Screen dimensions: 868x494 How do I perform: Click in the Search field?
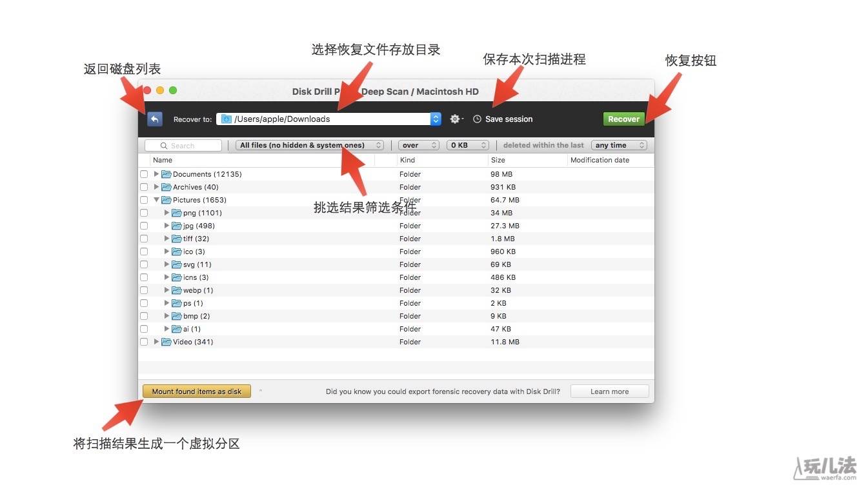183,146
